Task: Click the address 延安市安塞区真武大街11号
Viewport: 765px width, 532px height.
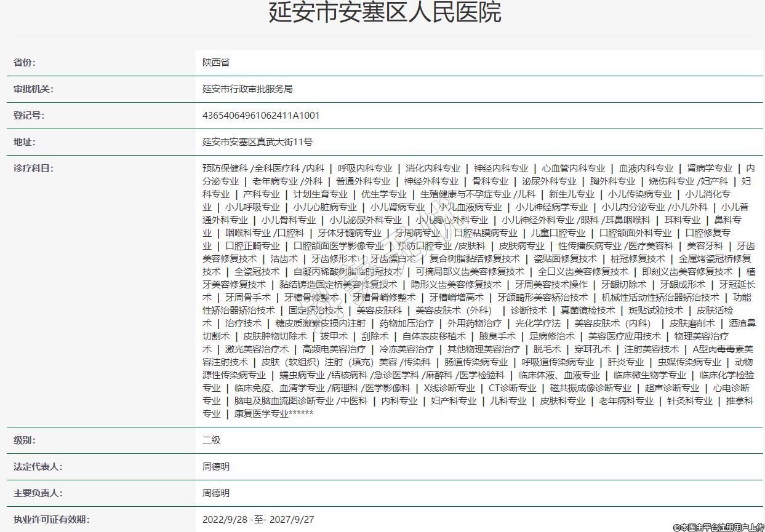Action: click(x=257, y=142)
